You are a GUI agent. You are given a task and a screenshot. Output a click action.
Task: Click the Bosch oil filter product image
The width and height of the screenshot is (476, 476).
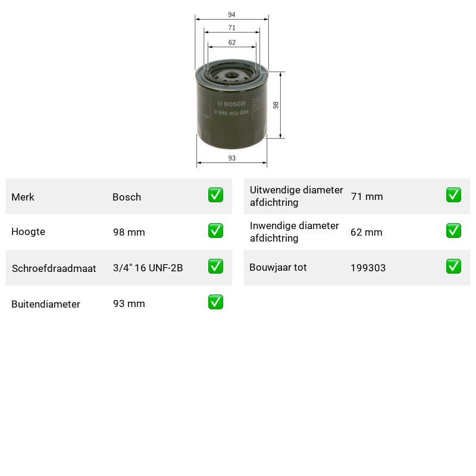231,104
